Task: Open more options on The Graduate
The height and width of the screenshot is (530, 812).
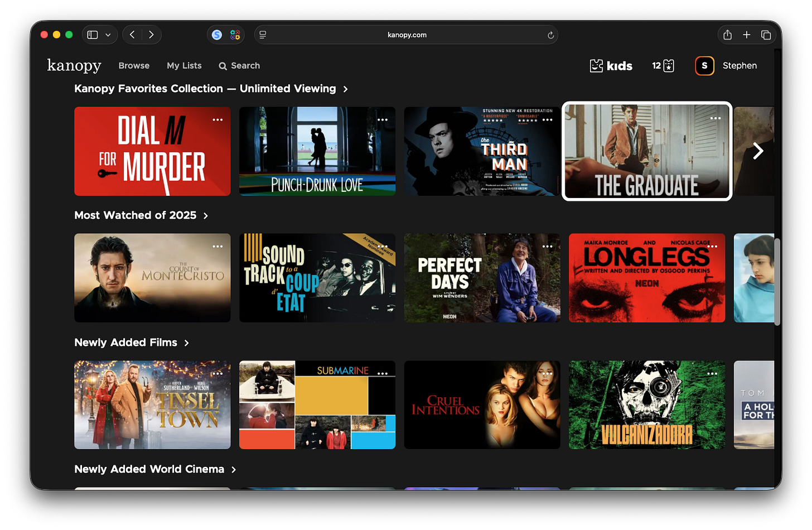Action: 716,118
